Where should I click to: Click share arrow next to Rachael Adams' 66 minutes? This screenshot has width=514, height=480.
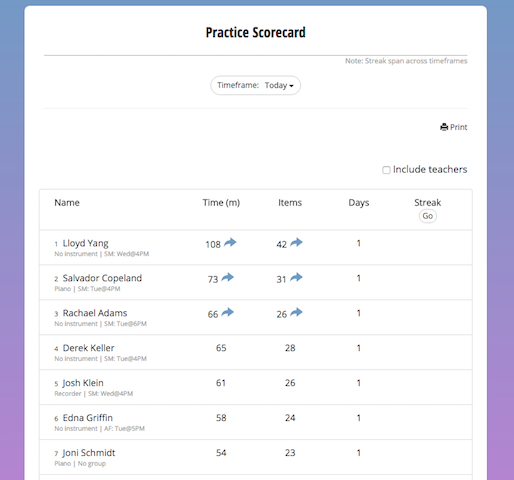(228, 312)
